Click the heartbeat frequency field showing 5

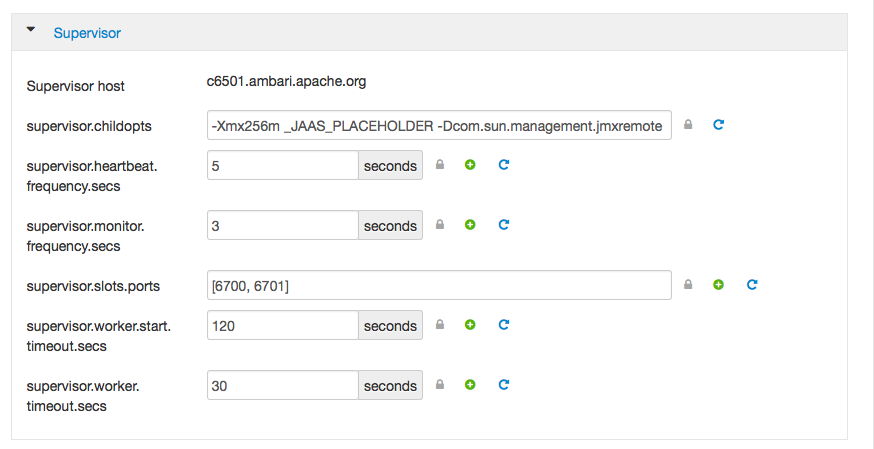click(x=283, y=165)
